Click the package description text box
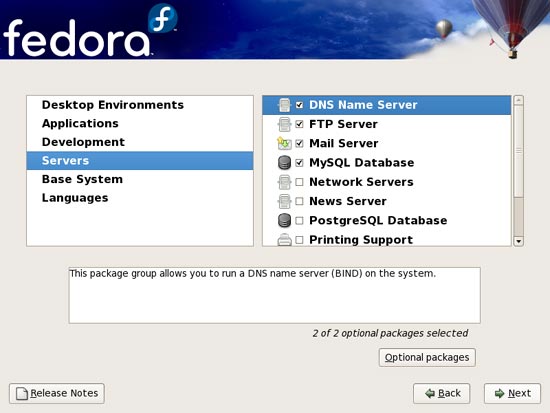550x413 pixels. click(x=275, y=295)
